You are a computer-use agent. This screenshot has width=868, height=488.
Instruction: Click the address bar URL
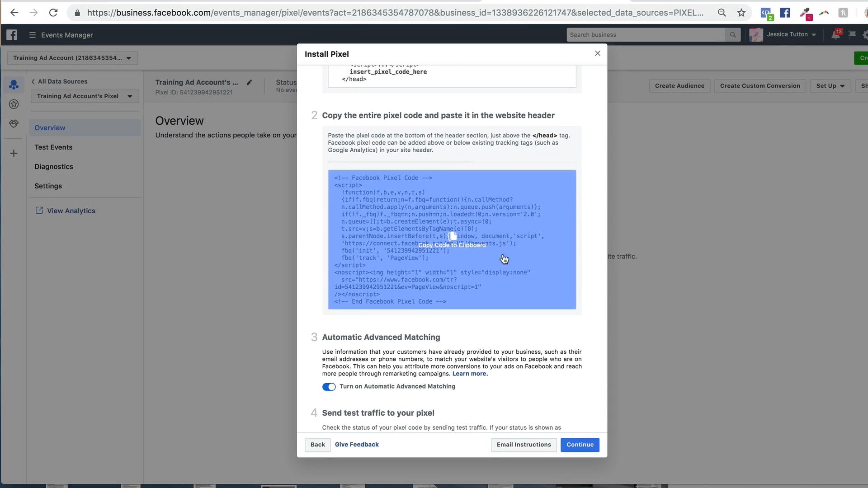(x=395, y=13)
